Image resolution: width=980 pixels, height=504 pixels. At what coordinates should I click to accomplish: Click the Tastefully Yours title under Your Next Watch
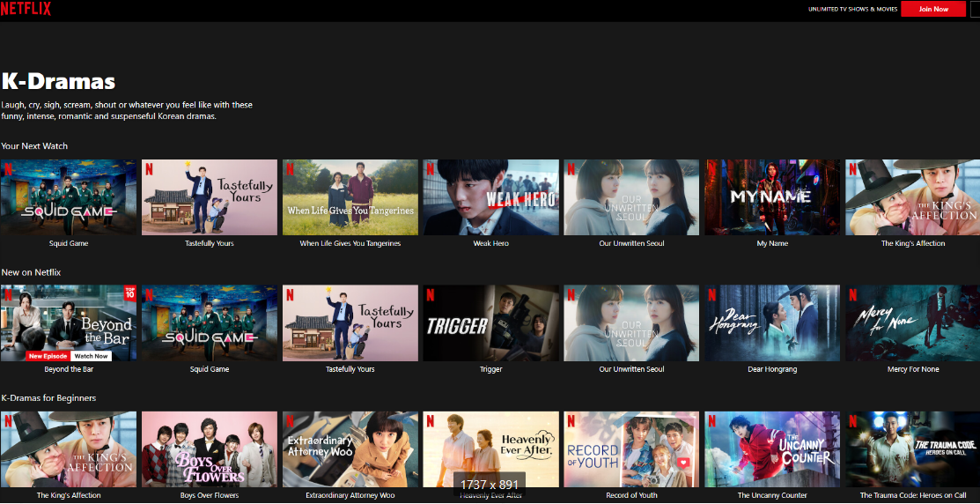click(x=210, y=243)
